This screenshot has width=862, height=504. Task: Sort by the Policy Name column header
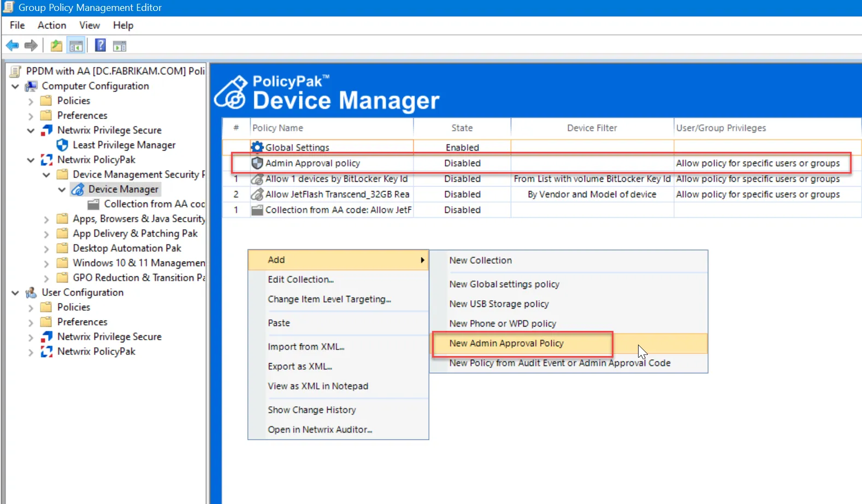[x=332, y=128]
